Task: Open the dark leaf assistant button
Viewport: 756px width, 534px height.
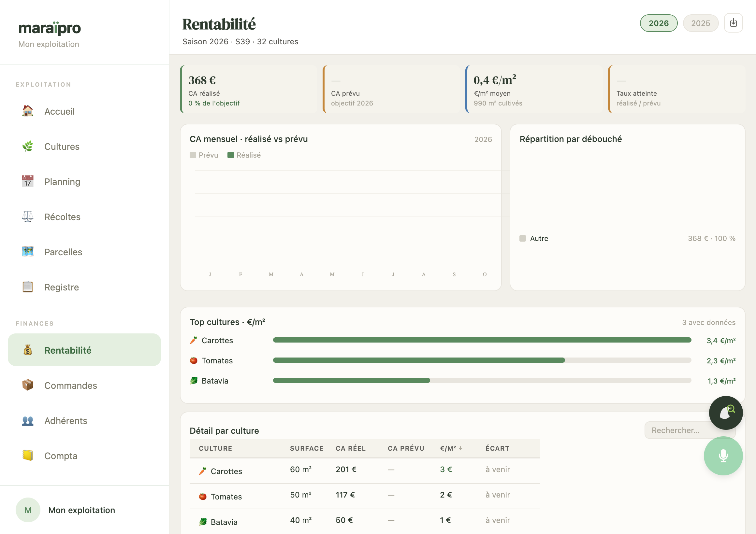Action: (x=725, y=412)
